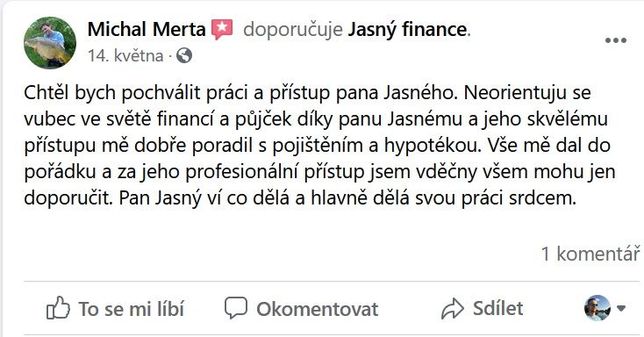Click the small commenting-as avatar
The width and height of the screenshot is (644, 337).
[x=597, y=308]
